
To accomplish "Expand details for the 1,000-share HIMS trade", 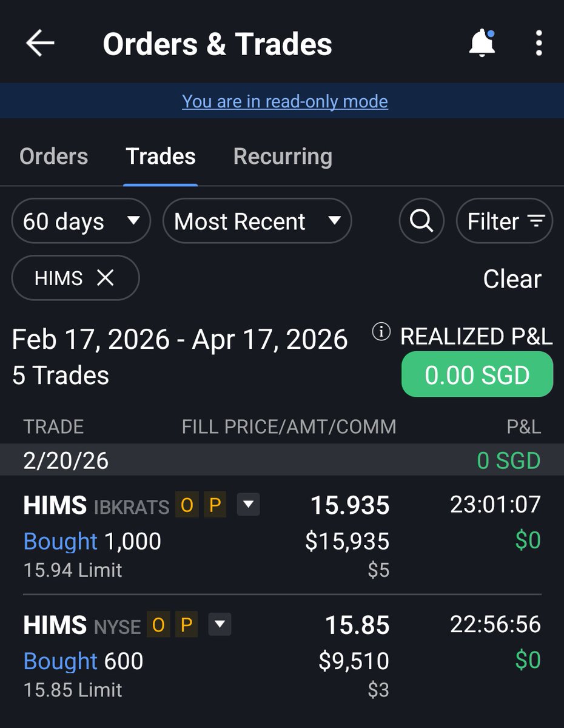I will pyautogui.click(x=247, y=504).
